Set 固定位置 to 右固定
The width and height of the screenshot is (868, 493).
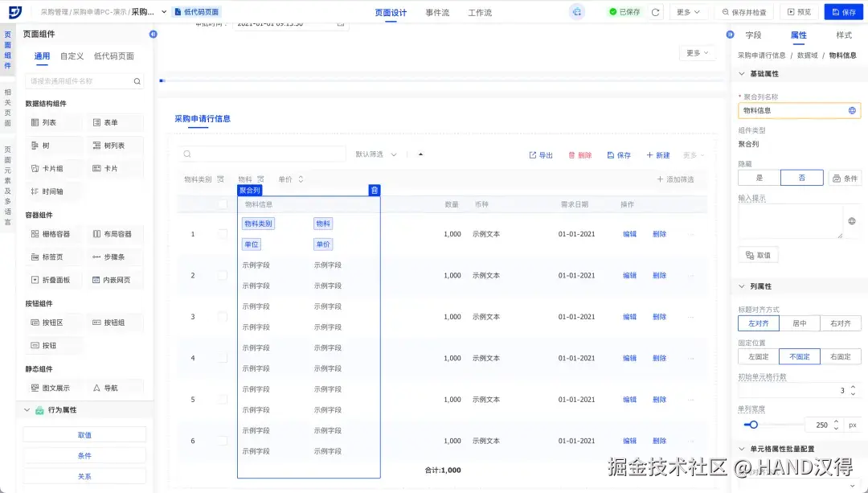841,355
